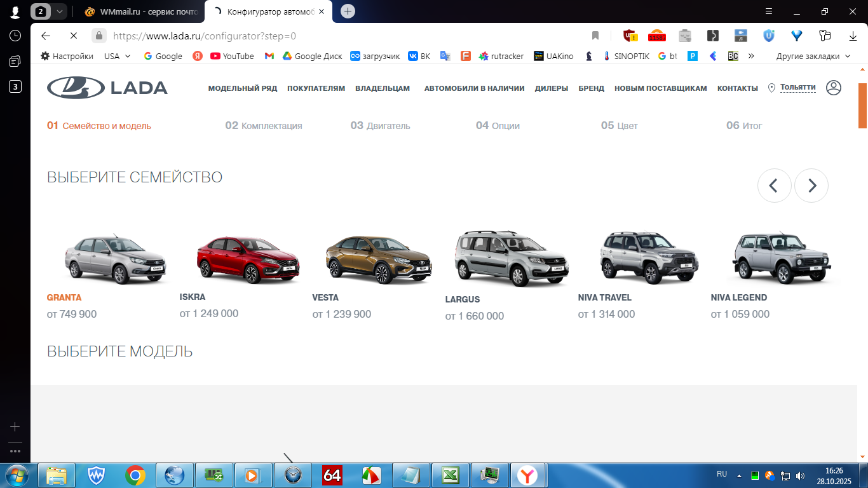Open the user account profile icon
The image size is (868, 488).
point(834,88)
